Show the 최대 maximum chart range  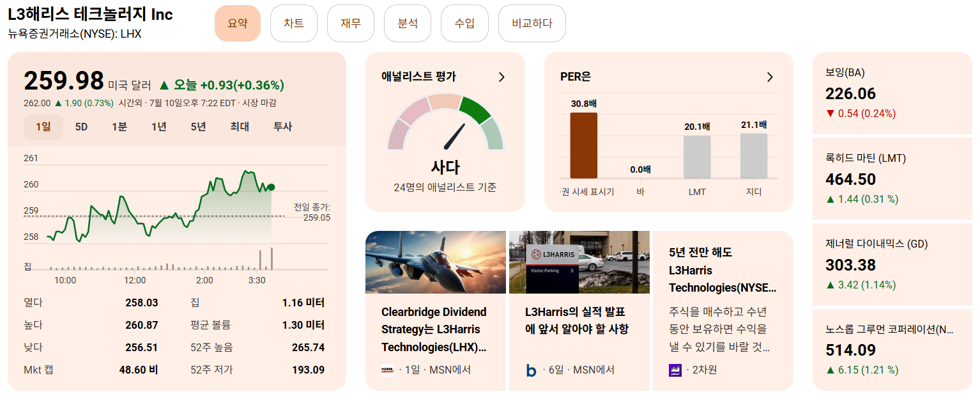[x=240, y=127]
